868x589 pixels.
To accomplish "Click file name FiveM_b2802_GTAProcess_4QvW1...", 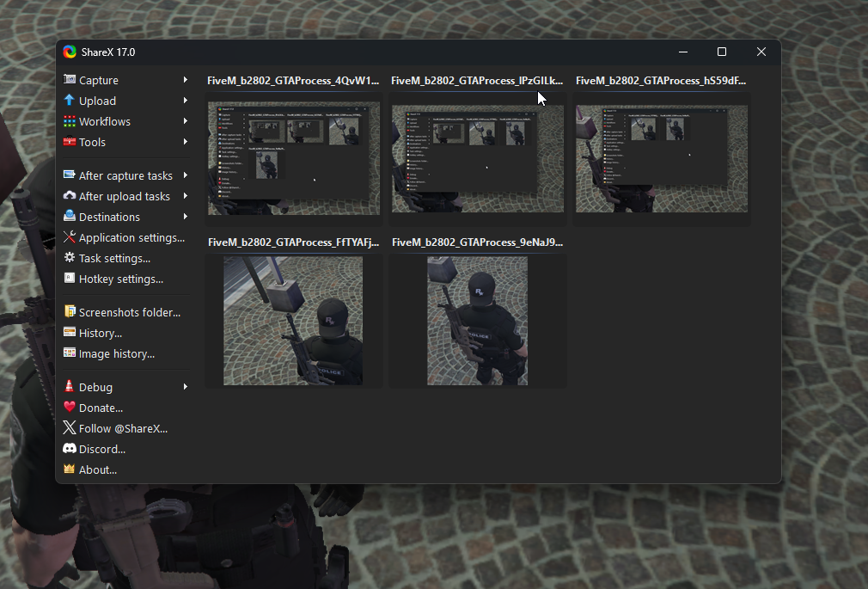I will coord(293,80).
